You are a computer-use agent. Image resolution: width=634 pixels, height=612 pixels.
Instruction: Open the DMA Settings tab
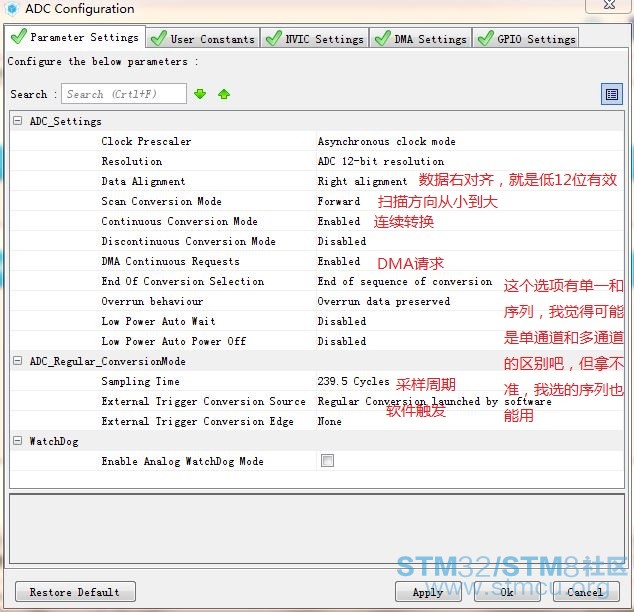coord(421,39)
